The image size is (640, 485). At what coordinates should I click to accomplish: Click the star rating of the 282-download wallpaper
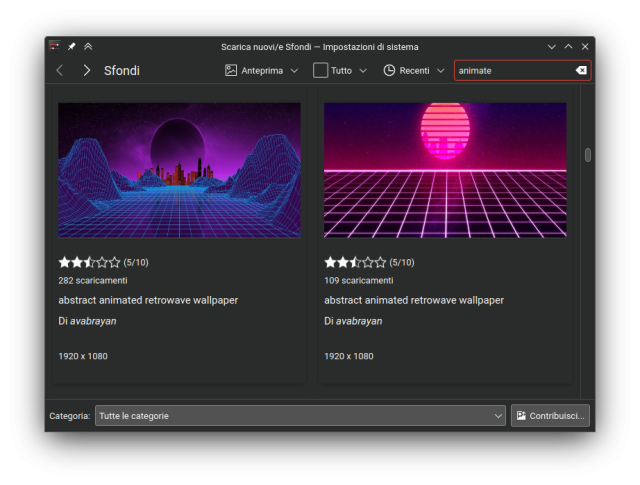[x=89, y=262]
